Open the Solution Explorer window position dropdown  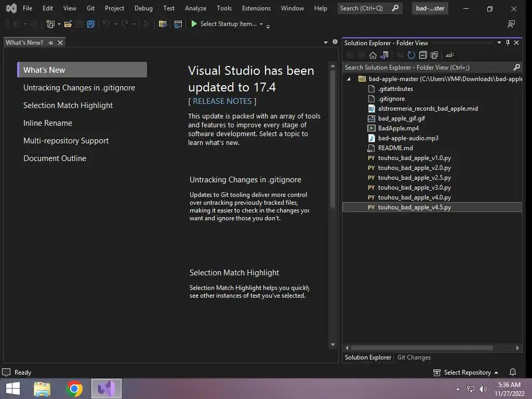pyautogui.click(x=499, y=43)
